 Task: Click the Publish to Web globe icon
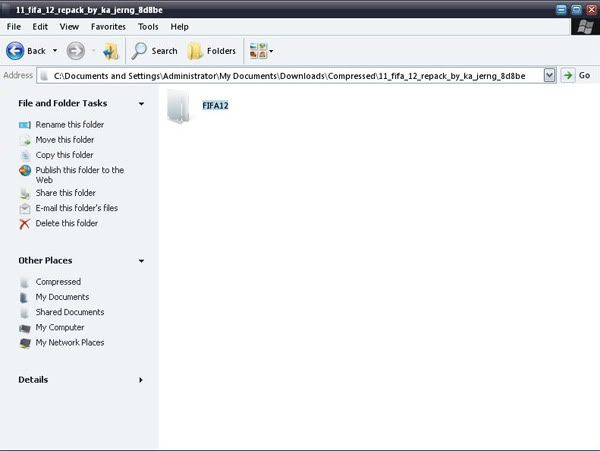click(x=25, y=171)
